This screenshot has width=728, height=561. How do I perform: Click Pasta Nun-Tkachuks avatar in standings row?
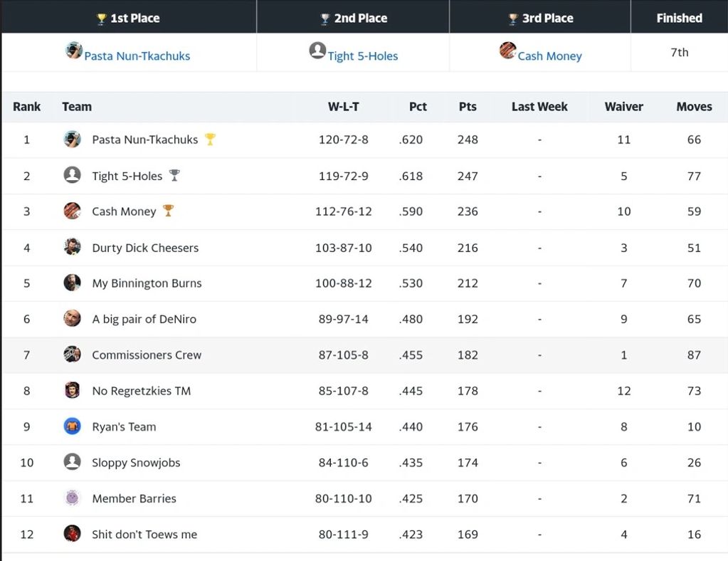click(x=72, y=140)
